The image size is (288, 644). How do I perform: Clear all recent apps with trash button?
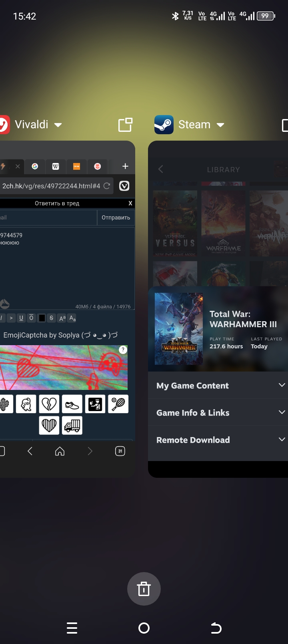[x=144, y=589]
